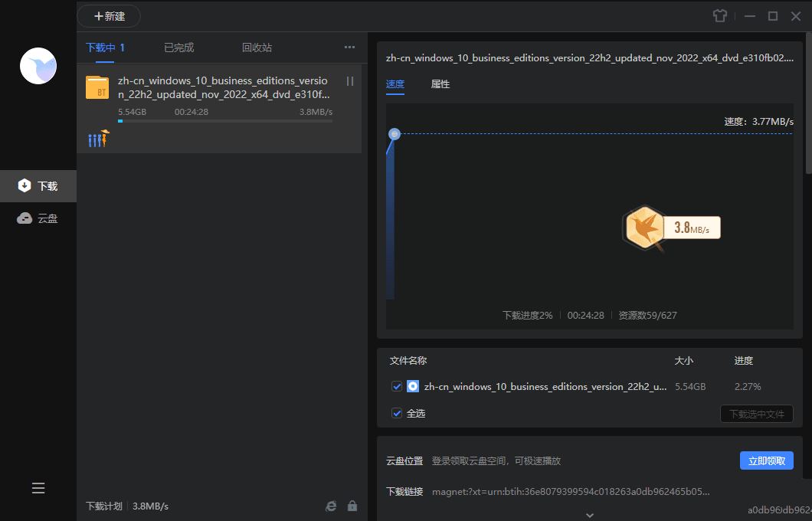Uncheck the zh-cn_windows_10 file checkbox
The image size is (812, 521).
click(x=397, y=387)
